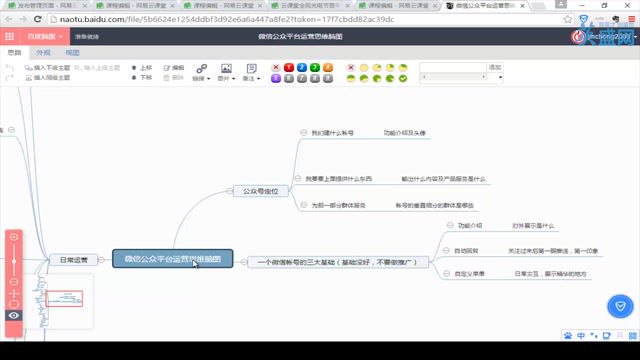
Task: Click 插入上级主题 button
Action: [97, 68]
